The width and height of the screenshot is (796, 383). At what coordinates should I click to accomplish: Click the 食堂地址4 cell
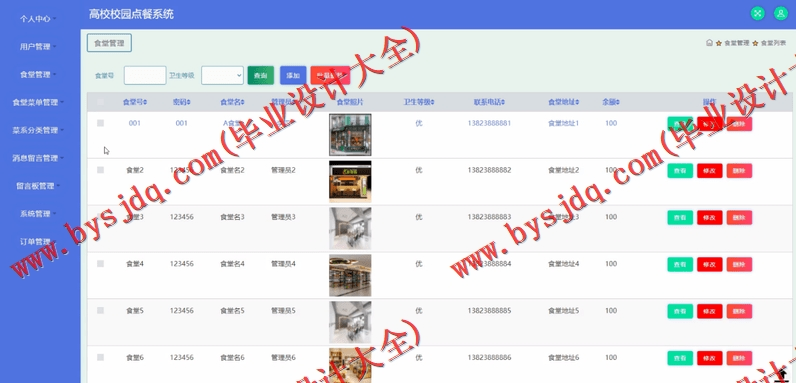click(x=563, y=264)
